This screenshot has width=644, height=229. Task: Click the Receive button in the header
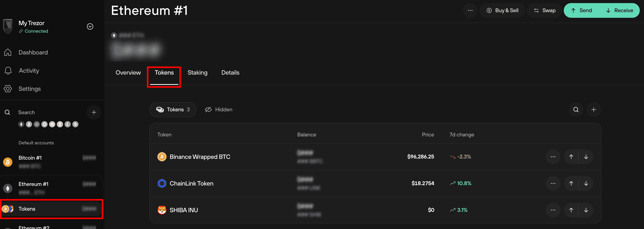pos(619,10)
